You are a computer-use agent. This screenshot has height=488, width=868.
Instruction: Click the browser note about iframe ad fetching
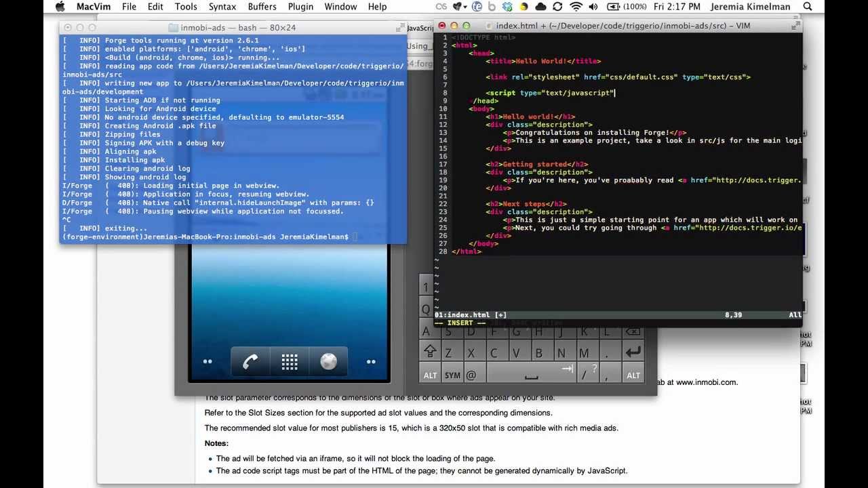pos(355,459)
